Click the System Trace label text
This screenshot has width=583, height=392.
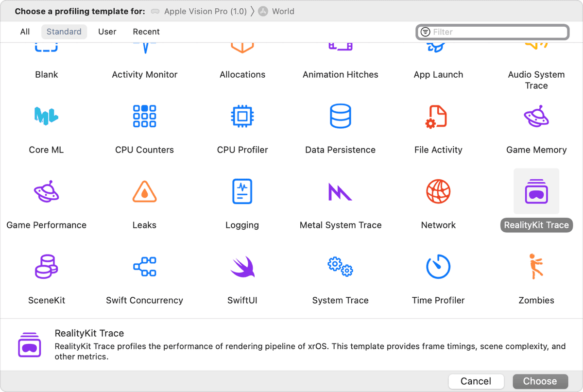click(x=340, y=300)
